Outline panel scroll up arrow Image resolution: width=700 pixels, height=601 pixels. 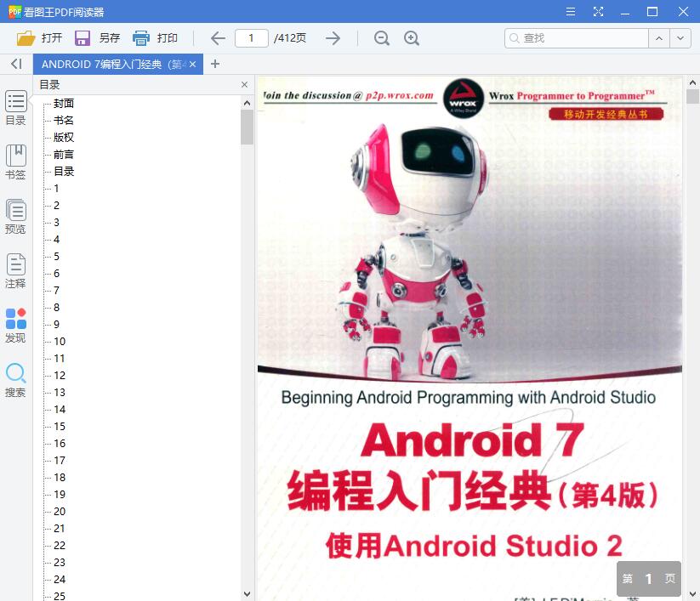pos(247,103)
